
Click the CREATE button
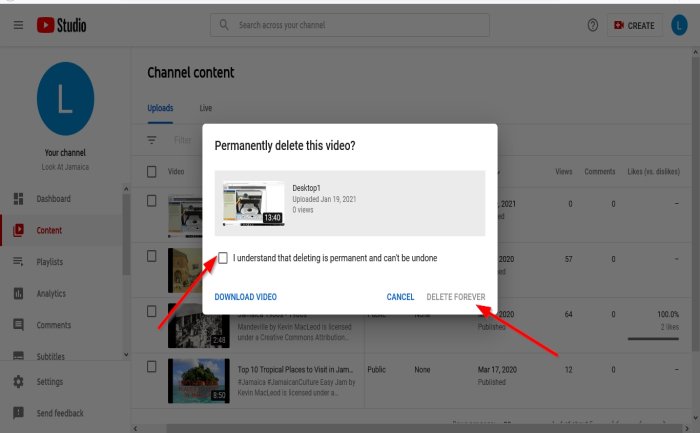(x=634, y=25)
